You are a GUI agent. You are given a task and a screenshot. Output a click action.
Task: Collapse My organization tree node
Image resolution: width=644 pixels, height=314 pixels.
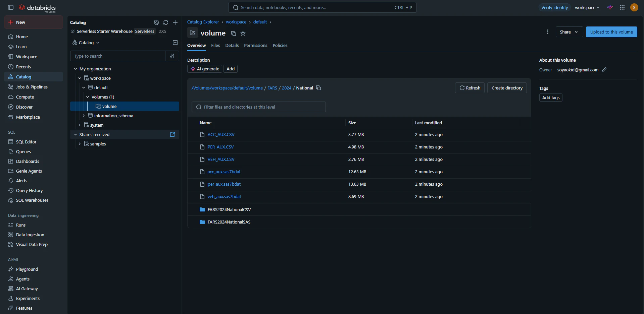[76, 69]
